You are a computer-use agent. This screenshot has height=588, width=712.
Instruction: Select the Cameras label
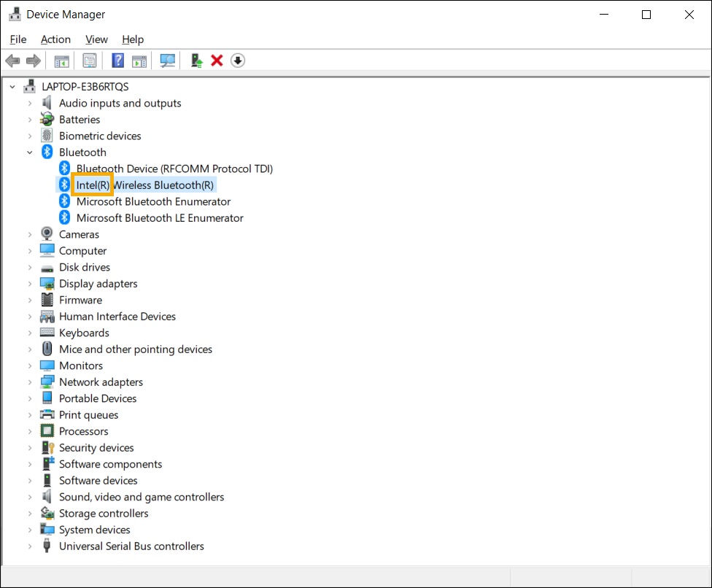[79, 234]
